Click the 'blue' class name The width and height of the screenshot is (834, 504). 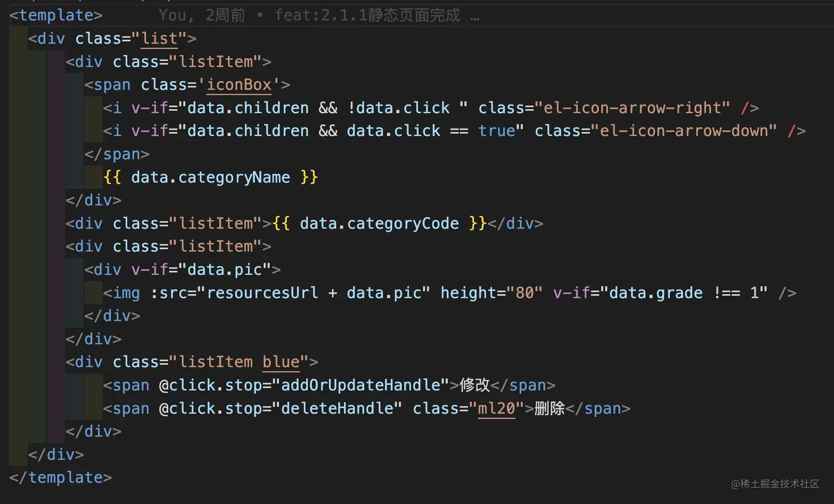point(281,362)
